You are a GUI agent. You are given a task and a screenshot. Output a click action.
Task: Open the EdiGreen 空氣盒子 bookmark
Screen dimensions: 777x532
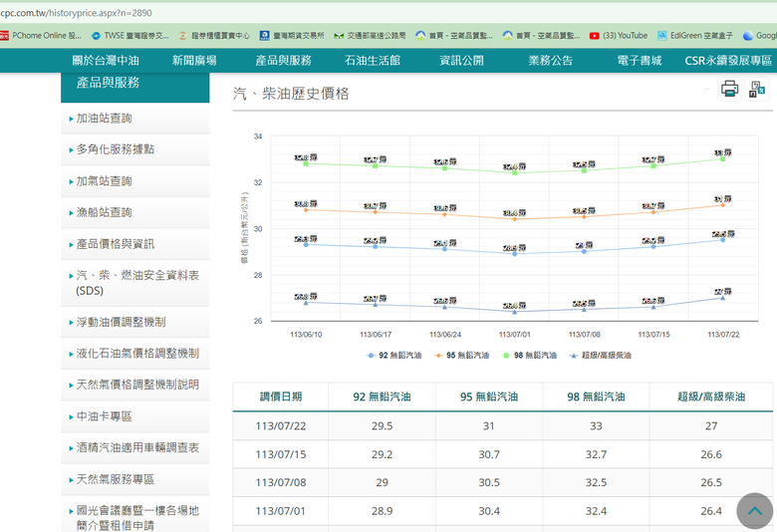(694, 36)
